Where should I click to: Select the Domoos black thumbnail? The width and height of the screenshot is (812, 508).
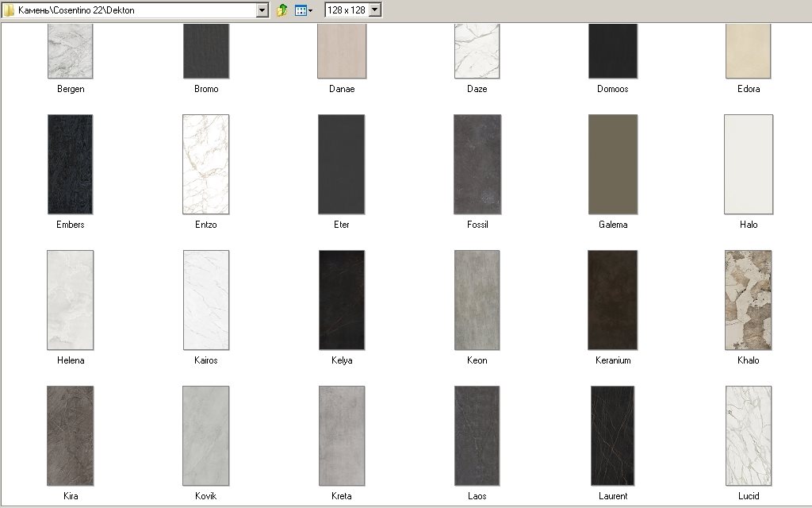click(613, 51)
